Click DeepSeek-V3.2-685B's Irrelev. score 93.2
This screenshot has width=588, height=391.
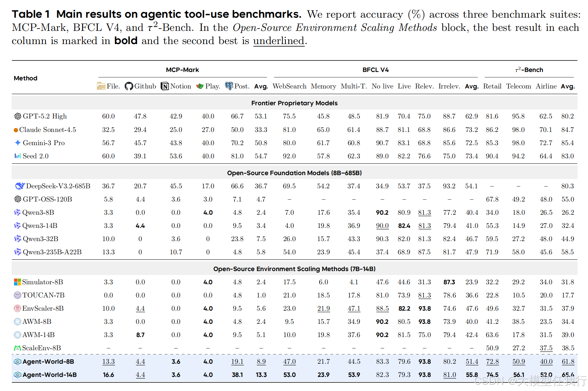tap(449, 186)
